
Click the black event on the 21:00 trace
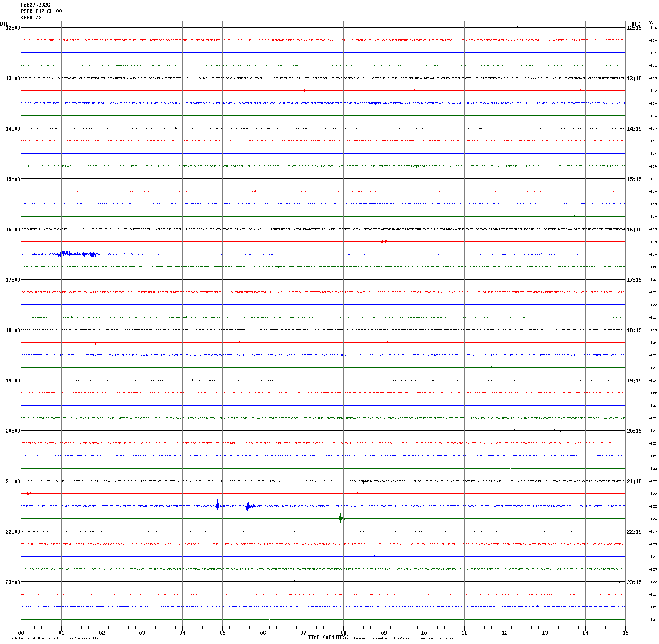pos(364,481)
